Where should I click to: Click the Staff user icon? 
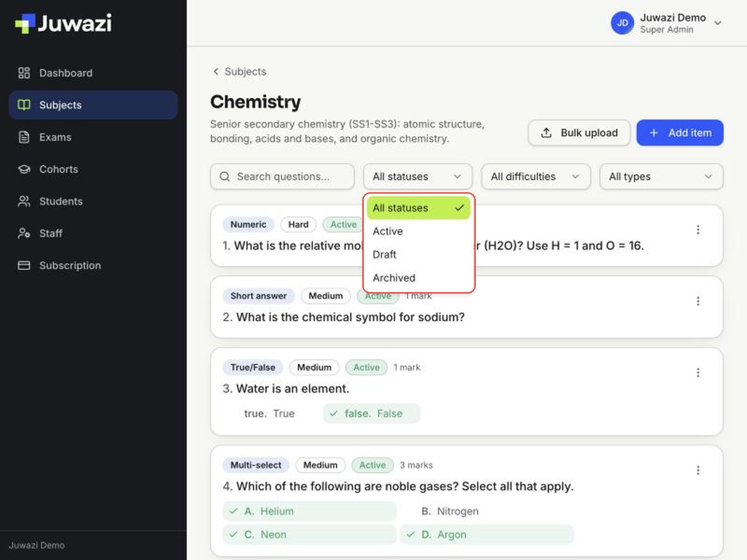pos(24,233)
